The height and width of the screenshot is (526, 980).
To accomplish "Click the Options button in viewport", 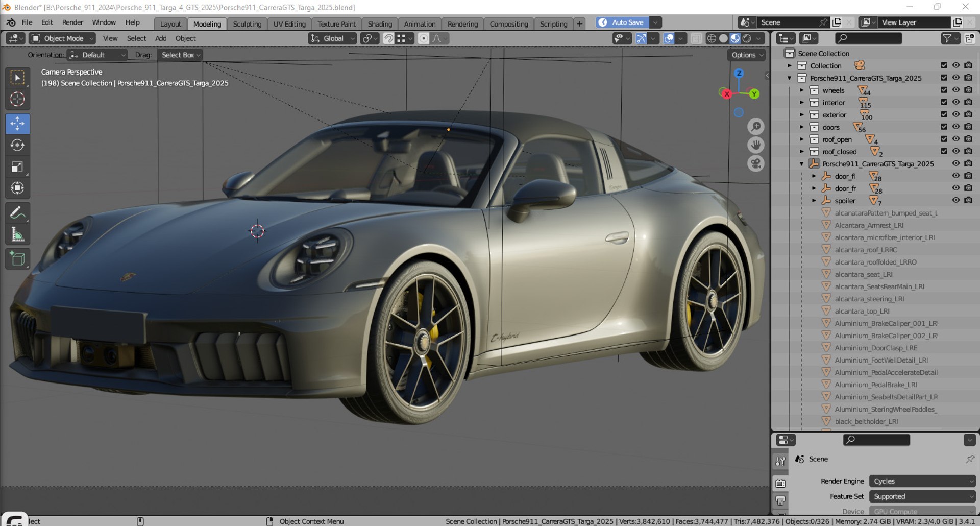I will (x=746, y=55).
